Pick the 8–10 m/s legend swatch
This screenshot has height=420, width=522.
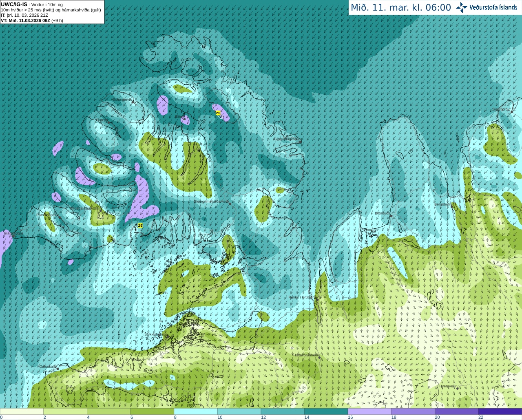[x=196, y=411]
